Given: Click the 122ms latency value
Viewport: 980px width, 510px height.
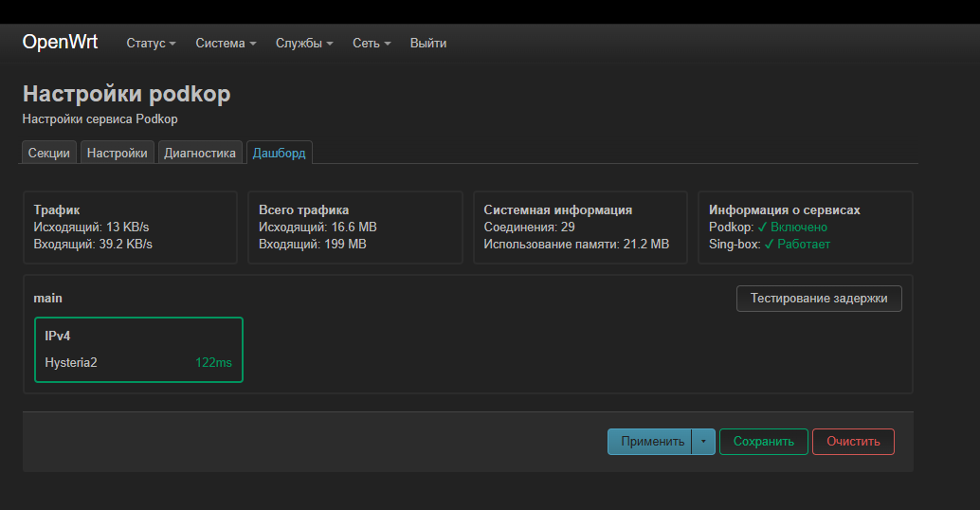Looking at the screenshot, I should tap(213, 362).
